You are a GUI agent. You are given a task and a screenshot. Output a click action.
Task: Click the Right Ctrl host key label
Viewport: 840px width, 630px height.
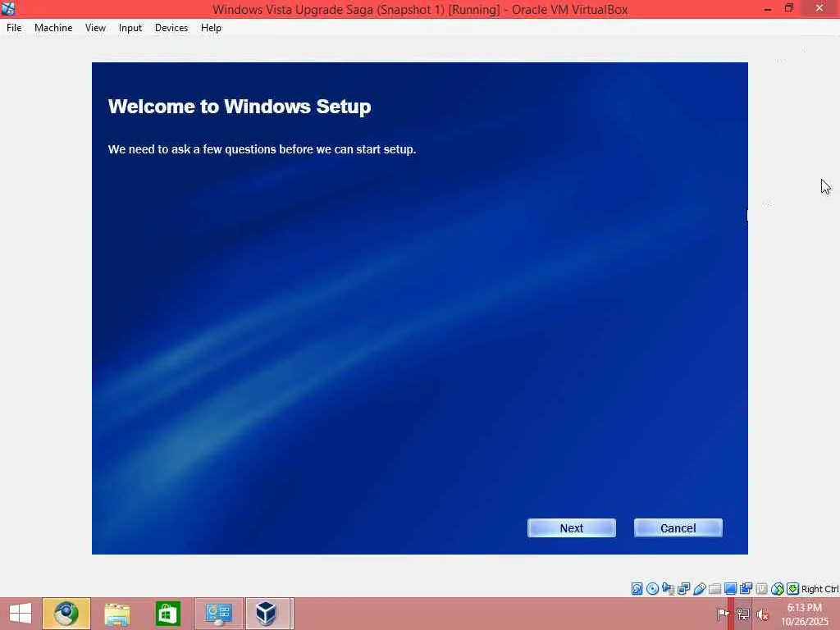click(x=819, y=589)
